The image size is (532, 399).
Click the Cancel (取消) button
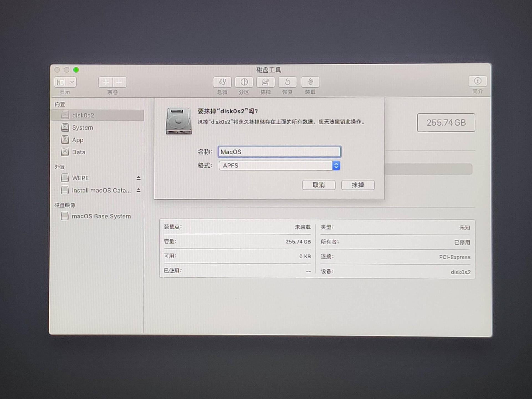(319, 185)
